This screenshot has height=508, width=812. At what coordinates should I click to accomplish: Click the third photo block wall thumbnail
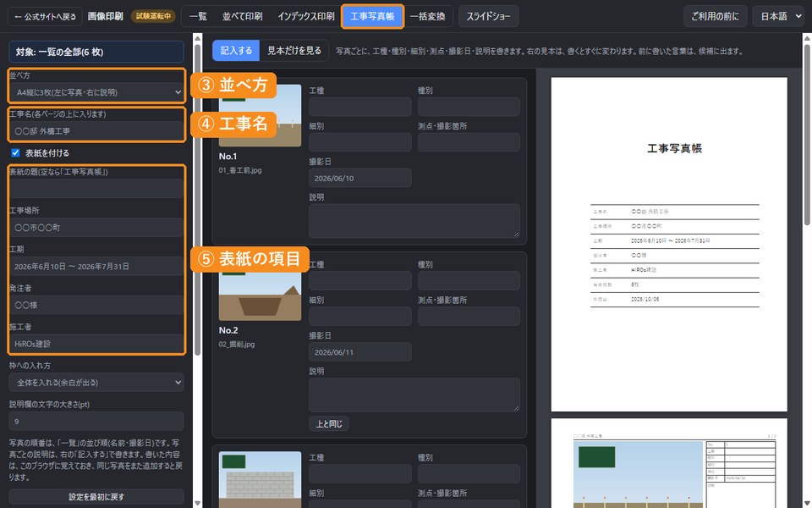click(x=260, y=479)
